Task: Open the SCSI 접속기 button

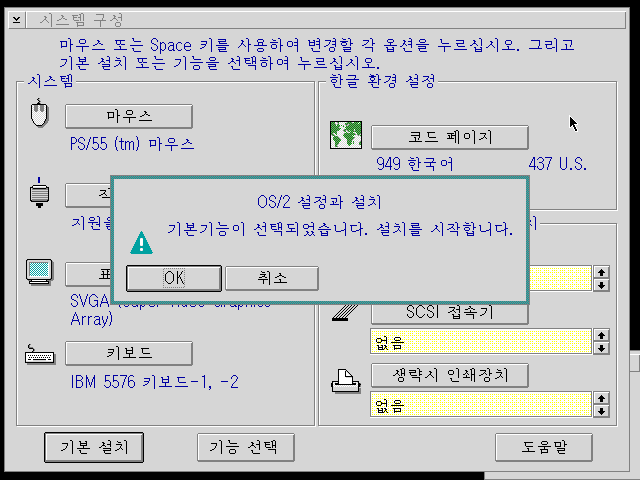Action: click(x=449, y=313)
